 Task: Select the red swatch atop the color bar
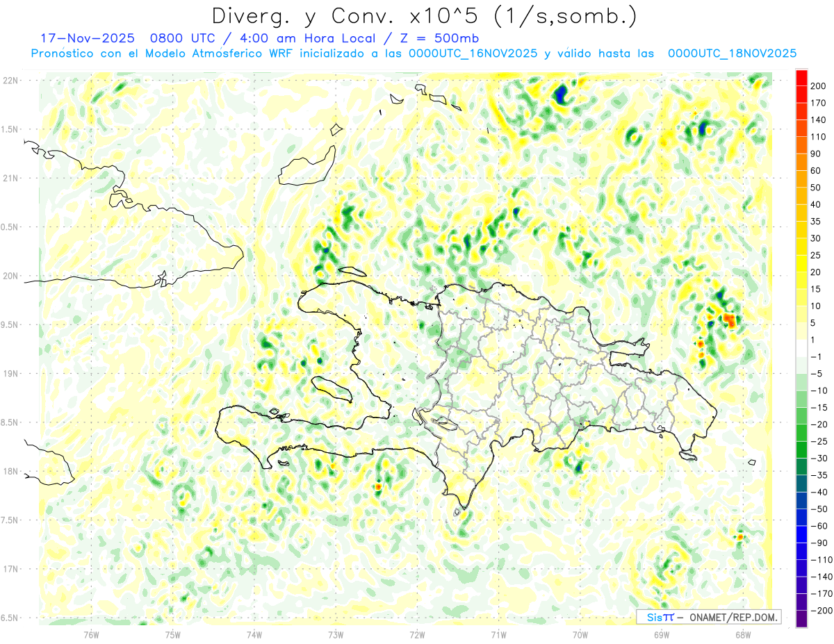click(x=802, y=79)
